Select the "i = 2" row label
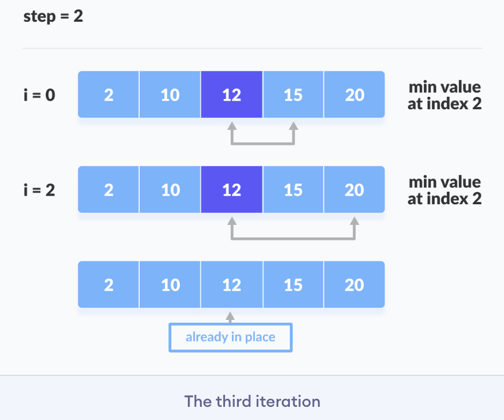This screenshot has height=420, width=504. pyautogui.click(x=40, y=189)
